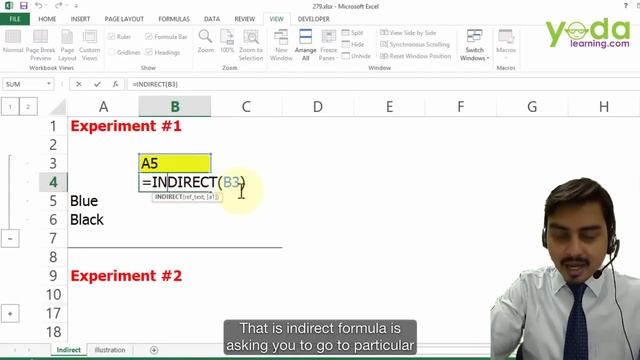Enable View Side by Side
Screen dimensions: 640x360
(408, 33)
